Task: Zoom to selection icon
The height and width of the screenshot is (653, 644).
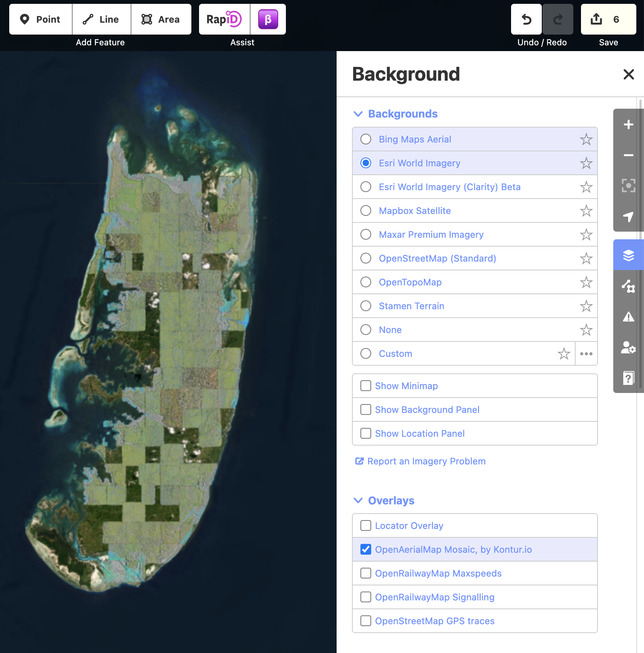Action: pyautogui.click(x=629, y=186)
